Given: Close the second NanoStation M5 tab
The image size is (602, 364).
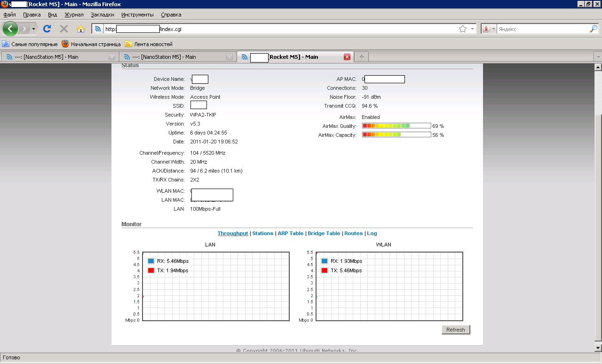Looking at the screenshot, I should (230, 57).
